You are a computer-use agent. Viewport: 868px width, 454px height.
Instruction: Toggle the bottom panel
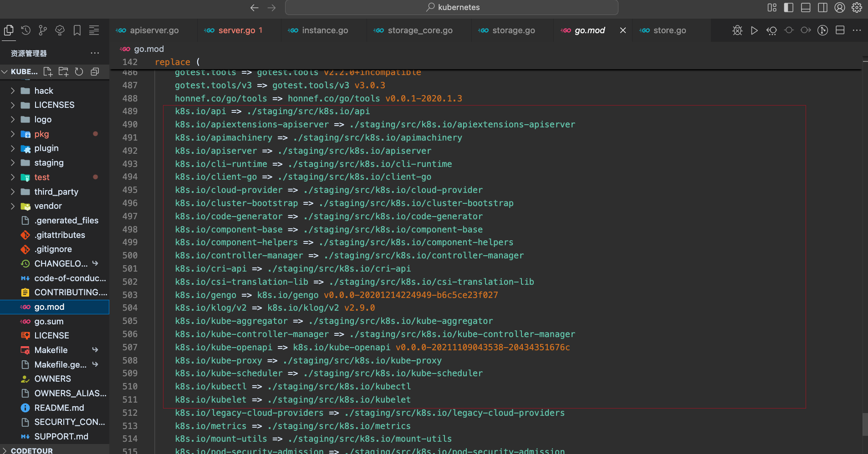tap(806, 7)
